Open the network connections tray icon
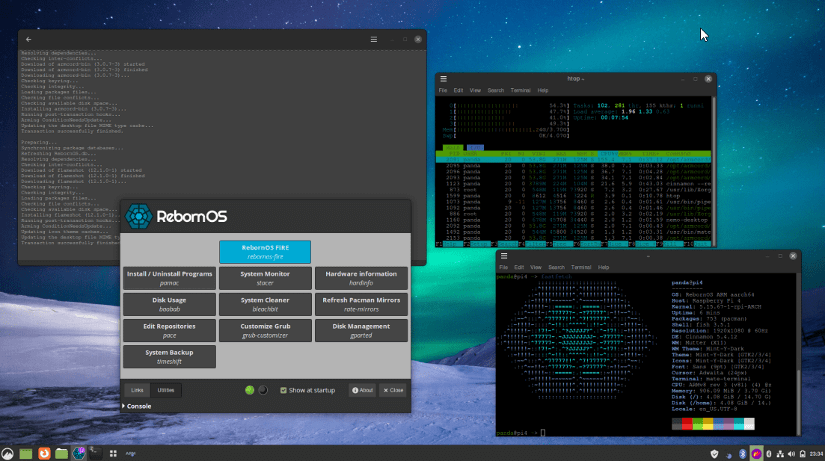 point(780,454)
